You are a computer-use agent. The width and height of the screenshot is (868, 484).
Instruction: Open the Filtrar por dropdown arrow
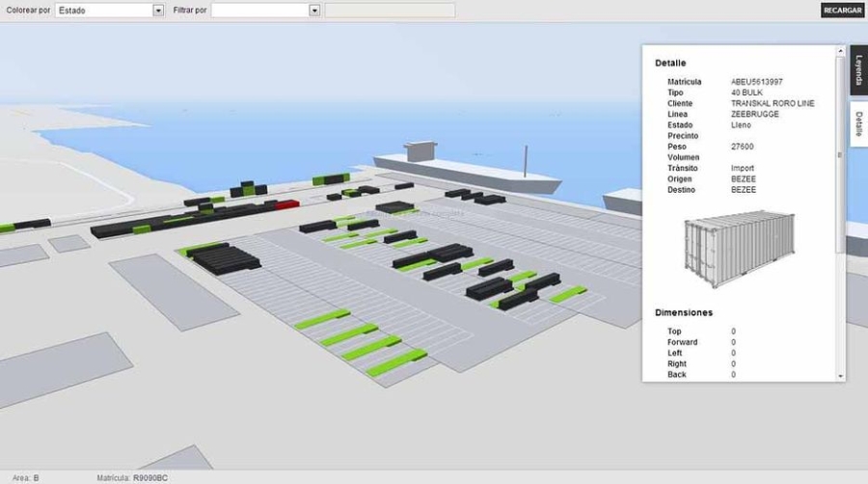pos(314,11)
